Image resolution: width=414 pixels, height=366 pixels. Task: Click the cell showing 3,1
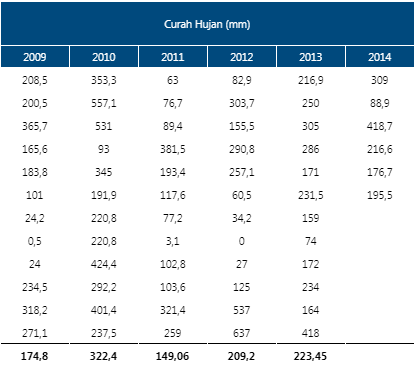pyautogui.click(x=173, y=241)
